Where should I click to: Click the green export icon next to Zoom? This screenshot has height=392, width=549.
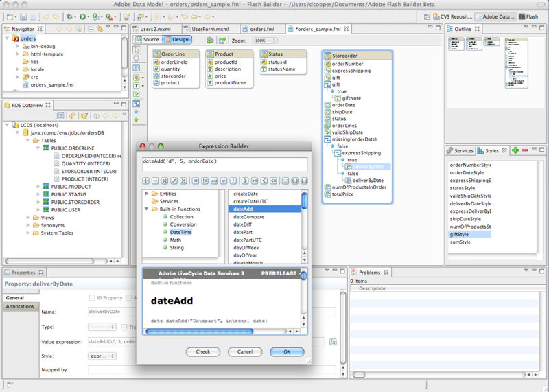pyautogui.click(x=222, y=41)
